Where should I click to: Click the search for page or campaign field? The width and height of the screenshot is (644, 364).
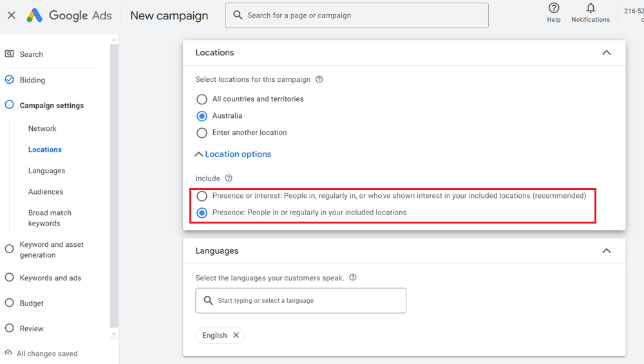click(357, 15)
